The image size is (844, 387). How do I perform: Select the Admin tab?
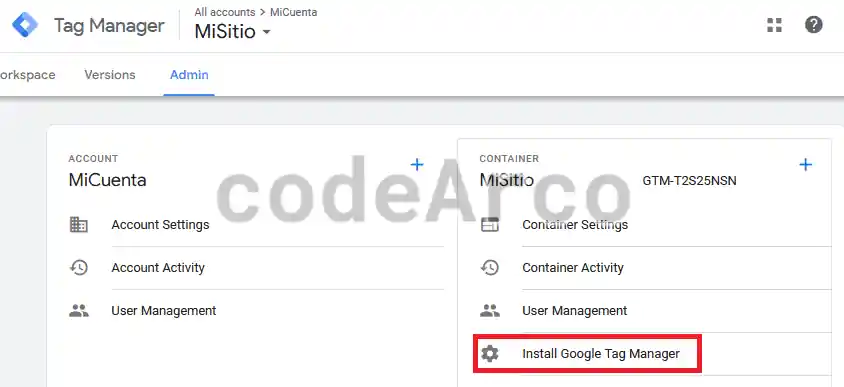click(189, 75)
